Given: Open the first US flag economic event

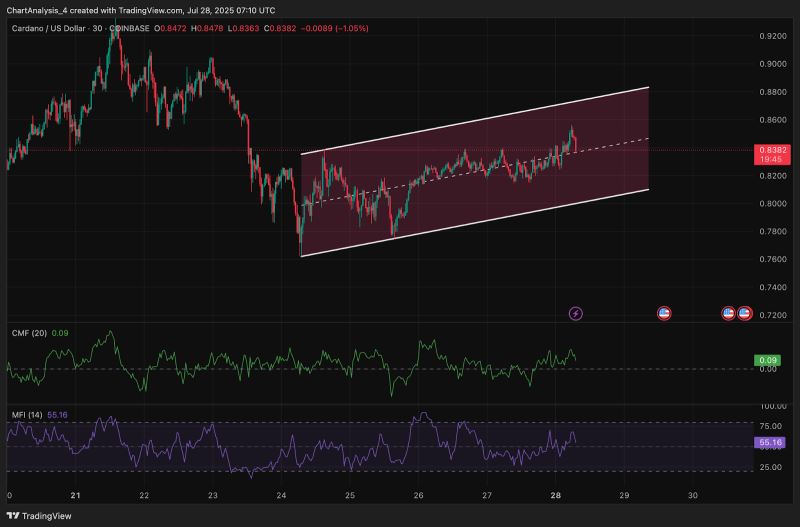Looking at the screenshot, I should pos(663,314).
